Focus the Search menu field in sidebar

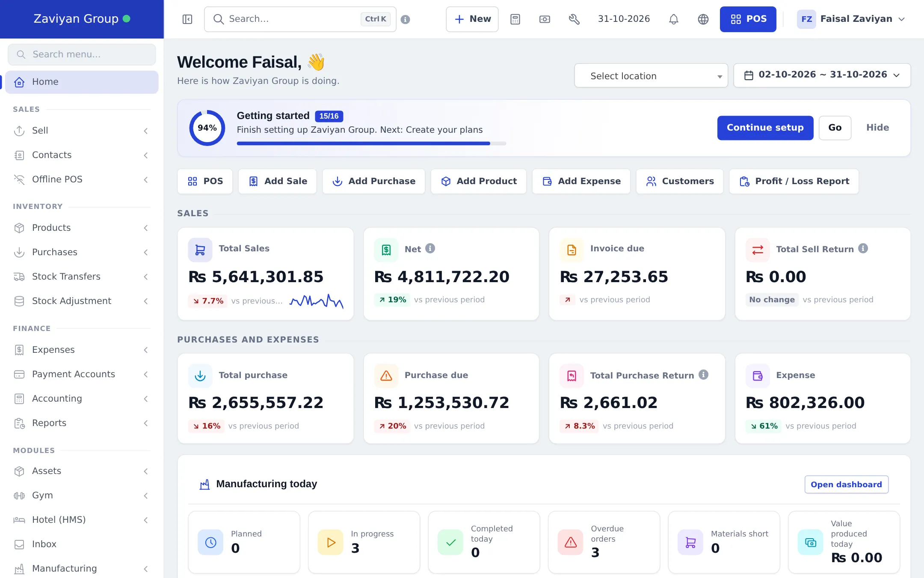(82, 54)
